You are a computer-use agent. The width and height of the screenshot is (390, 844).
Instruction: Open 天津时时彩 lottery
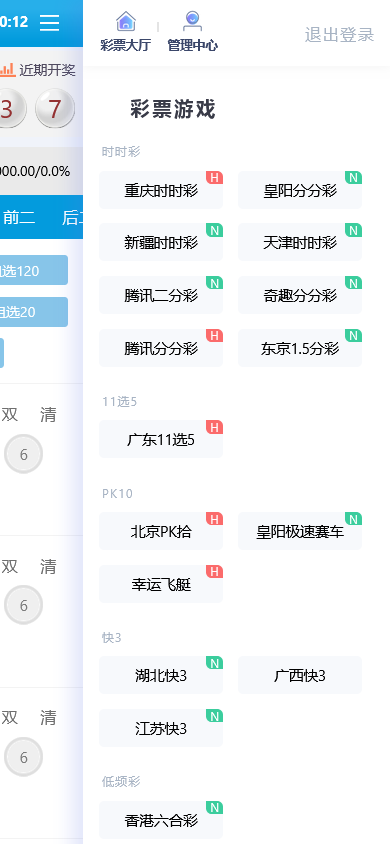300,243
